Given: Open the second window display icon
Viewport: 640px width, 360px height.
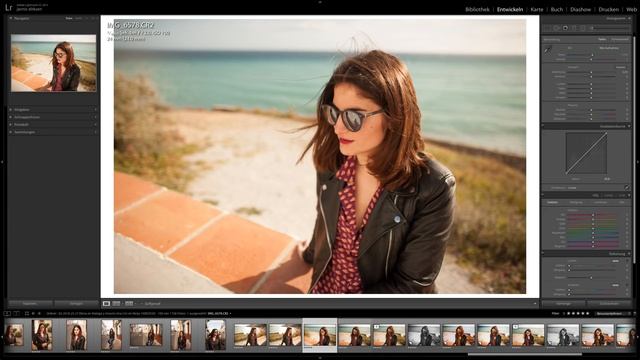Looking at the screenshot, I should tap(16, 313).
